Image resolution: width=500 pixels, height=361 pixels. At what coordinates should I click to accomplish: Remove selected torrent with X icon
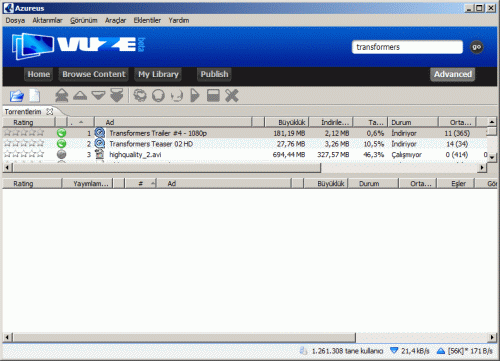click(232, 96)
